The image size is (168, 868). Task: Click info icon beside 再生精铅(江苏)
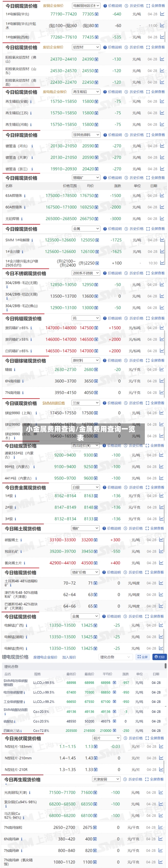point(31,113)
